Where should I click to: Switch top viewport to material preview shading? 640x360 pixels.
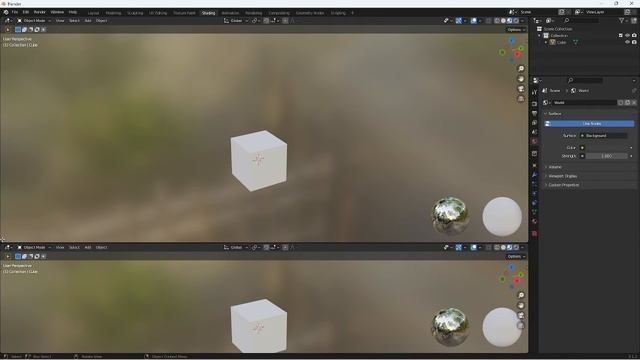(509, 20)
